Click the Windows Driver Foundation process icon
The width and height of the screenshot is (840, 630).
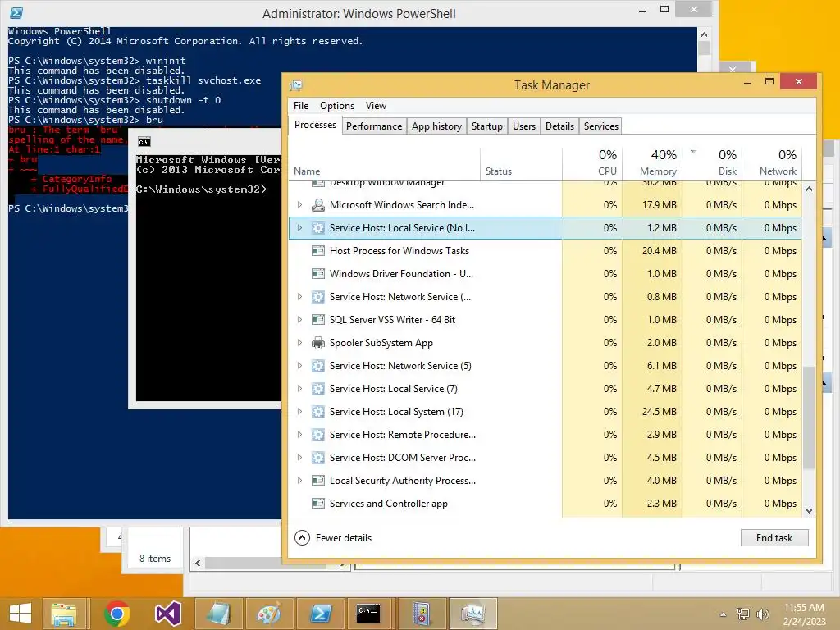tap(318, 274)
